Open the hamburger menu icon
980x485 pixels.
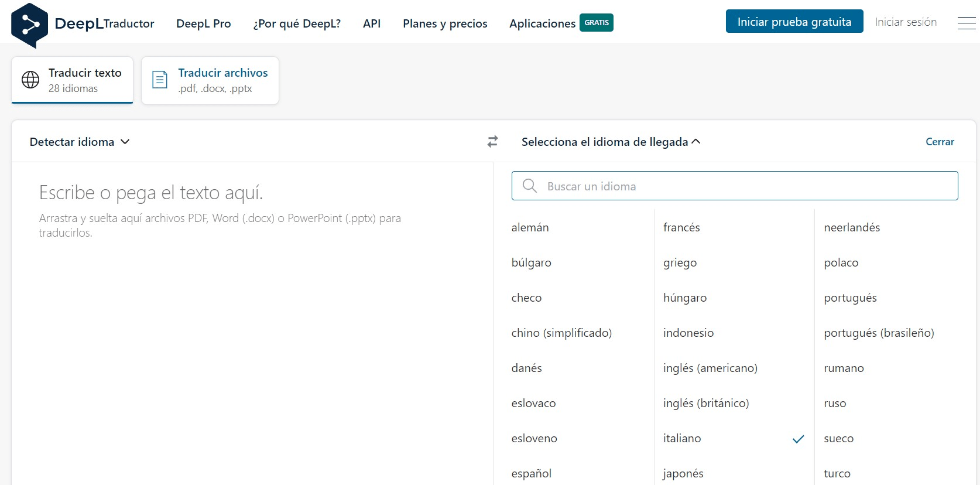966,23
